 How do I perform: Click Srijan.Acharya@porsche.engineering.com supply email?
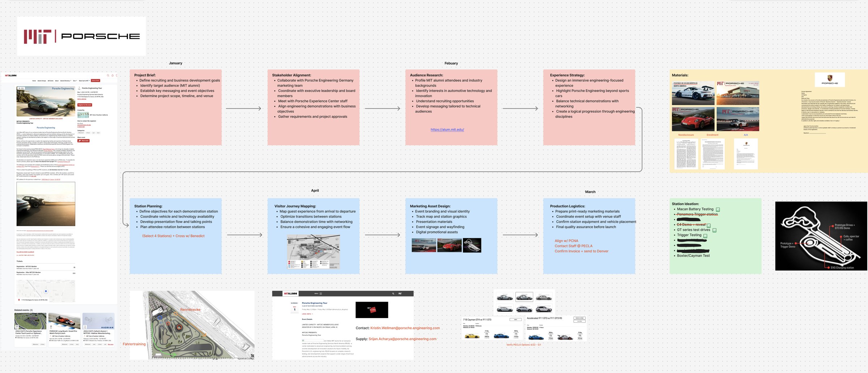click(x=402, y=339)
